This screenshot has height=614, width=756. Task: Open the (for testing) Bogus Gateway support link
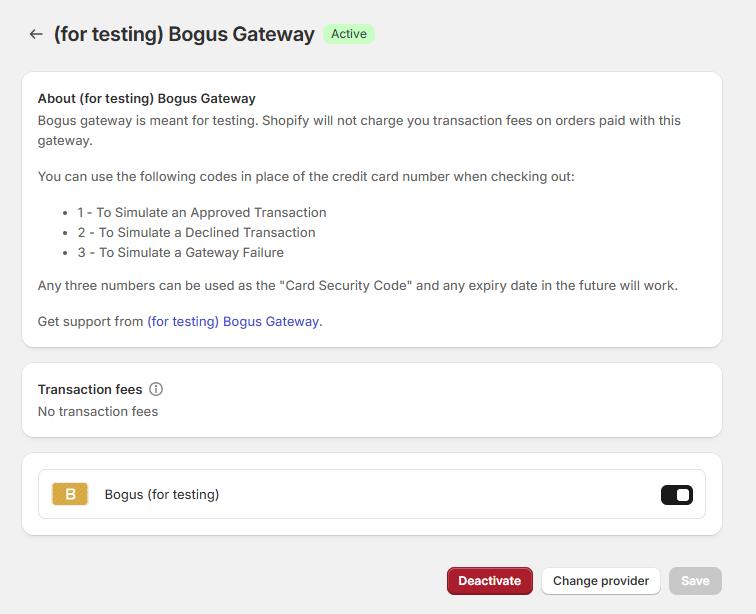click(x=233, y=321)
